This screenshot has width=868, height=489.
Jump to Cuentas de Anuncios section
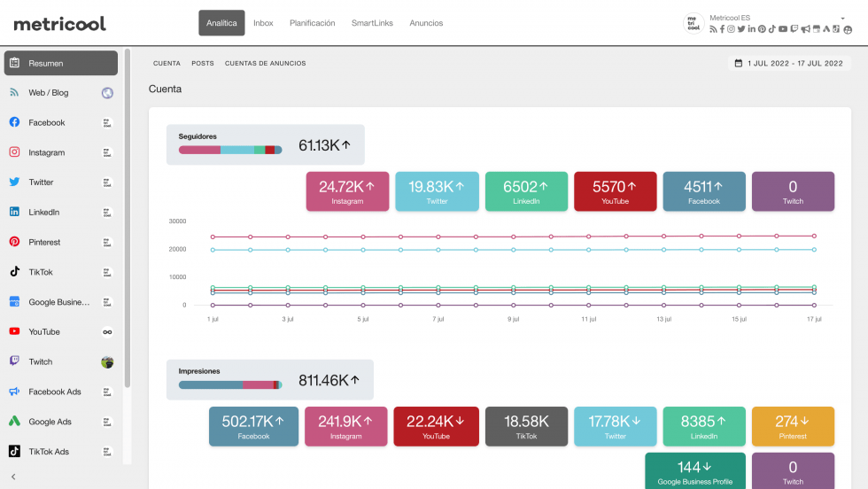(x=265, y=64)
